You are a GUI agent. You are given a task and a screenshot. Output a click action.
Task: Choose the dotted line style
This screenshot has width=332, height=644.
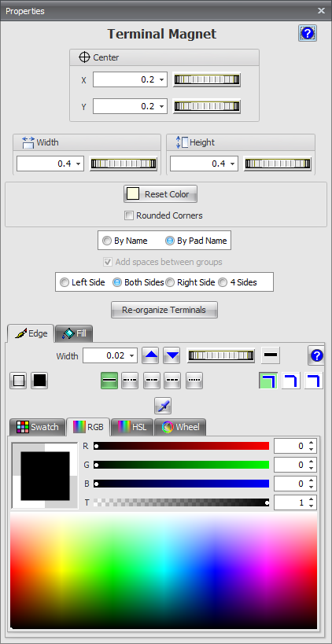pos(194,381)
